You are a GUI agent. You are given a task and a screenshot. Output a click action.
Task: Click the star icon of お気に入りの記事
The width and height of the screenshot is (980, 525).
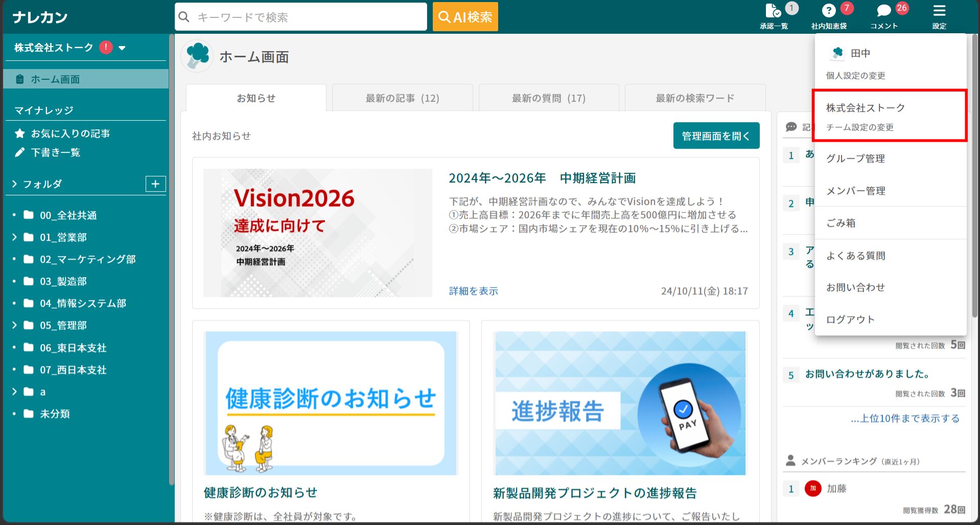(x=20, y=133)
